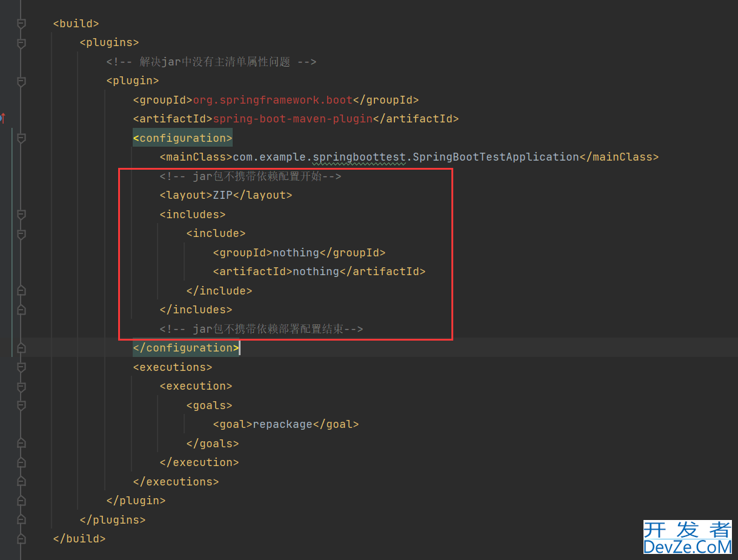
Task: Click the text org.springframework.boot
Action: click(273, 100)
